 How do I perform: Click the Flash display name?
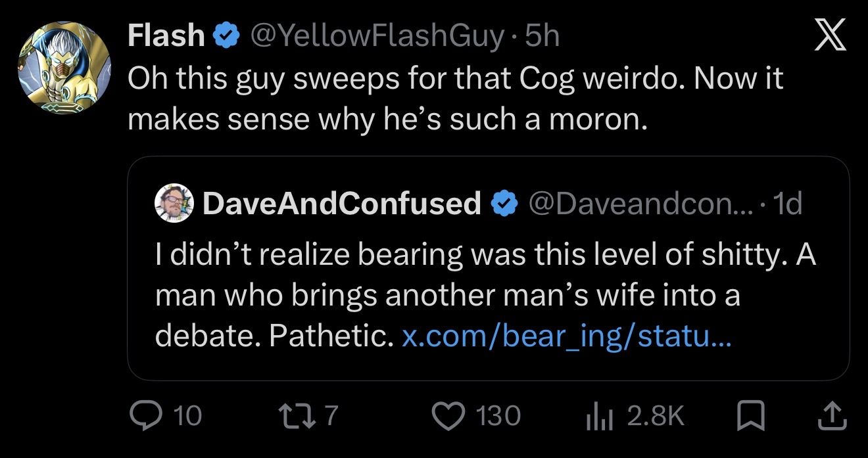(166, 36)
